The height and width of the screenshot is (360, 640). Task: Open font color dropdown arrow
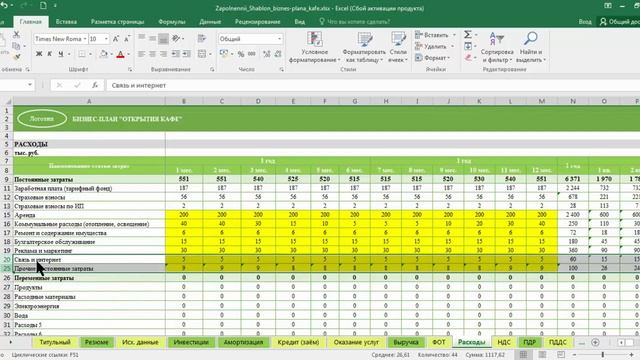point(128,54)
